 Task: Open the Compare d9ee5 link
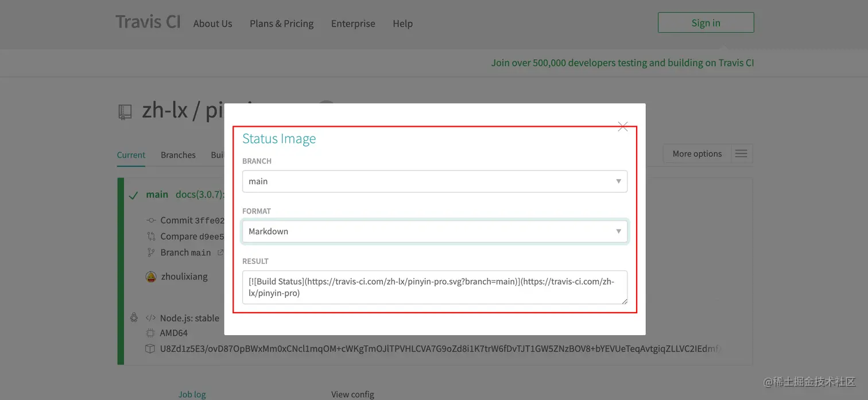pos(192,236)
